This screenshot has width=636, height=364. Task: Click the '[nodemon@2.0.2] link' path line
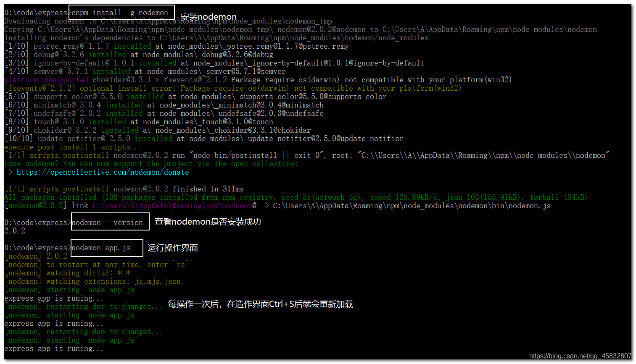coord(277,206)
